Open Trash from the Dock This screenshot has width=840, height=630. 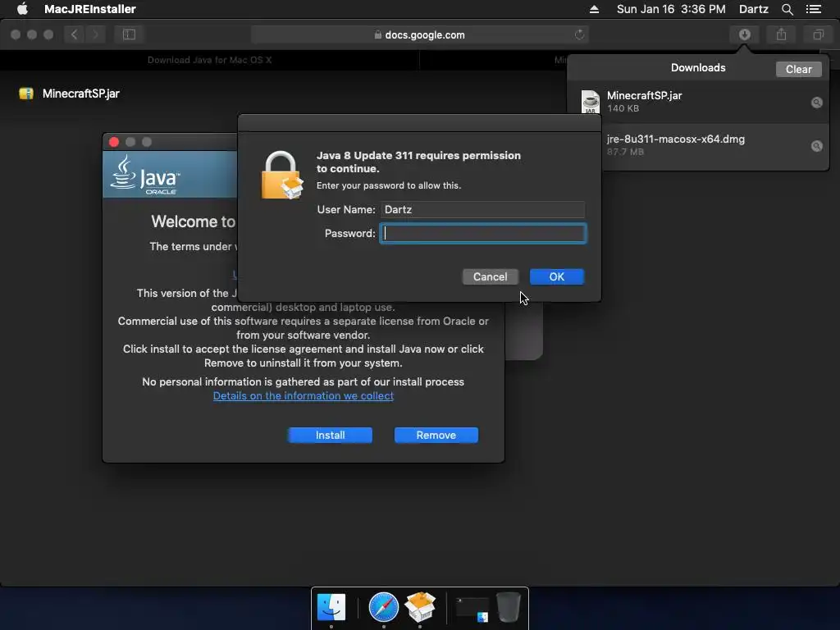(x=509, y=607)
